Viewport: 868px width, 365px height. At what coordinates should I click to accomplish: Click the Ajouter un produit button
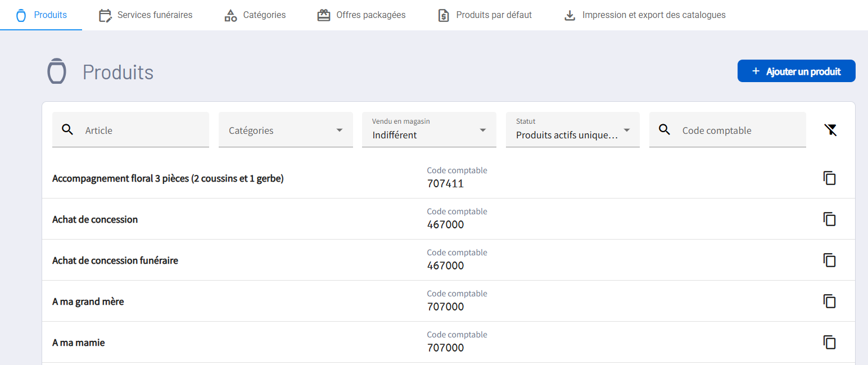coord(796,71)
